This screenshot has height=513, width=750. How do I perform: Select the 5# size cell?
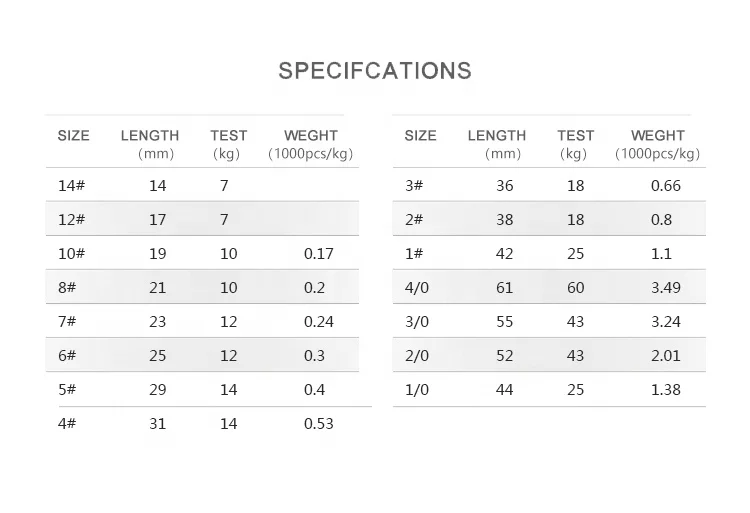tap(67, 389)
